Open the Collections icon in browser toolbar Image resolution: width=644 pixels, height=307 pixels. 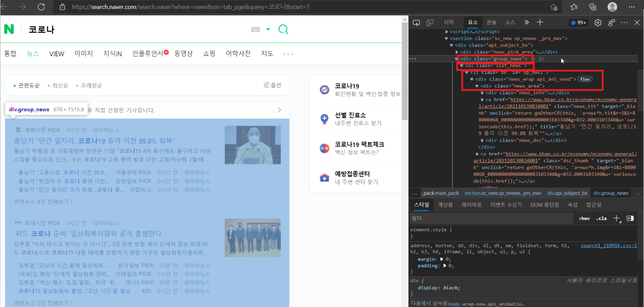point(592,7)
